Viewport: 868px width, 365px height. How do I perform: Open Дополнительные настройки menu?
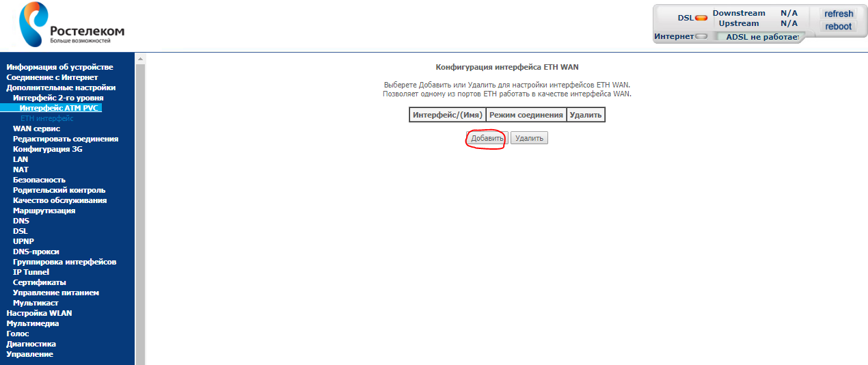pyautogui.click(x=61, y=87)
